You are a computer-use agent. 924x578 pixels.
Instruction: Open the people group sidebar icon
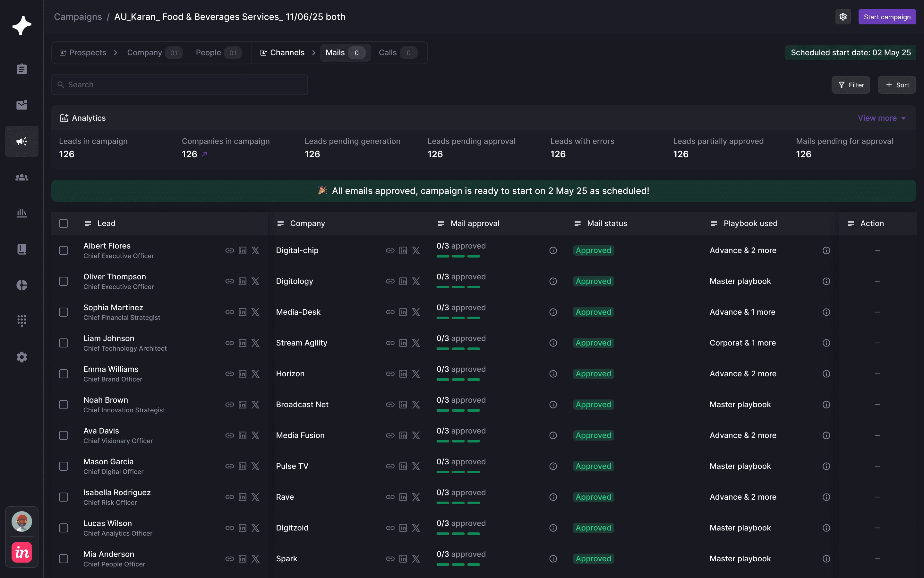click(22, 177)
